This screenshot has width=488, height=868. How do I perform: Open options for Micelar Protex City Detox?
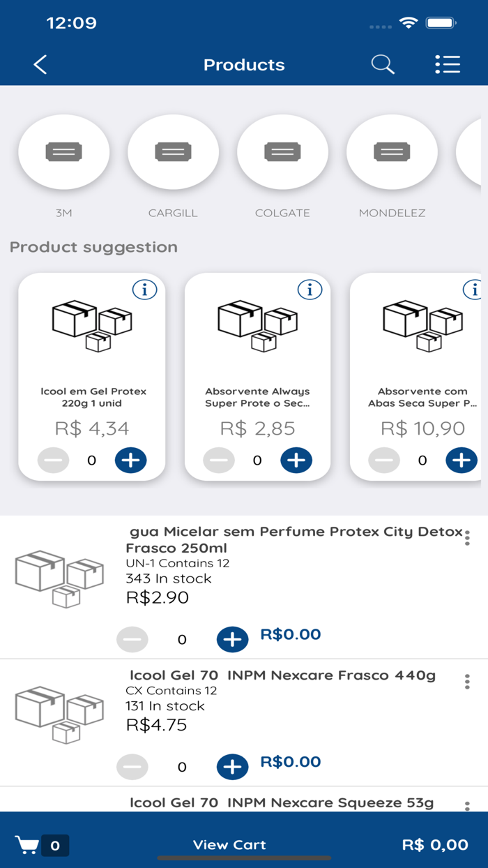467,538
